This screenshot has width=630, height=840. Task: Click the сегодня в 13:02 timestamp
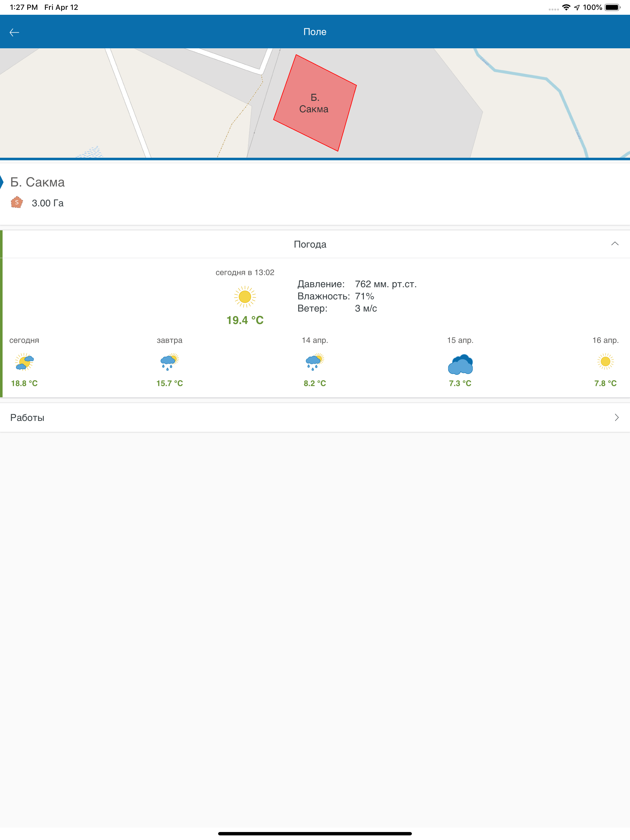point(245,272)
